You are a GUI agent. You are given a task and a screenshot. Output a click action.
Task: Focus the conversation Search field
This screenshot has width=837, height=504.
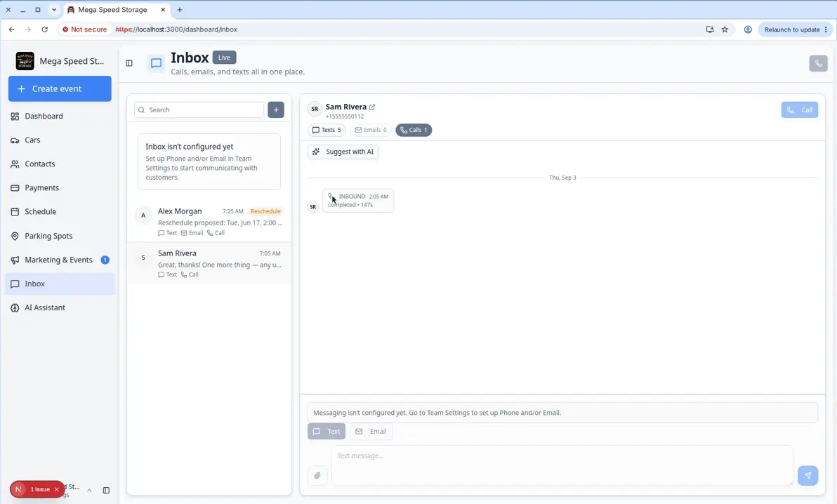pos(199,110)
